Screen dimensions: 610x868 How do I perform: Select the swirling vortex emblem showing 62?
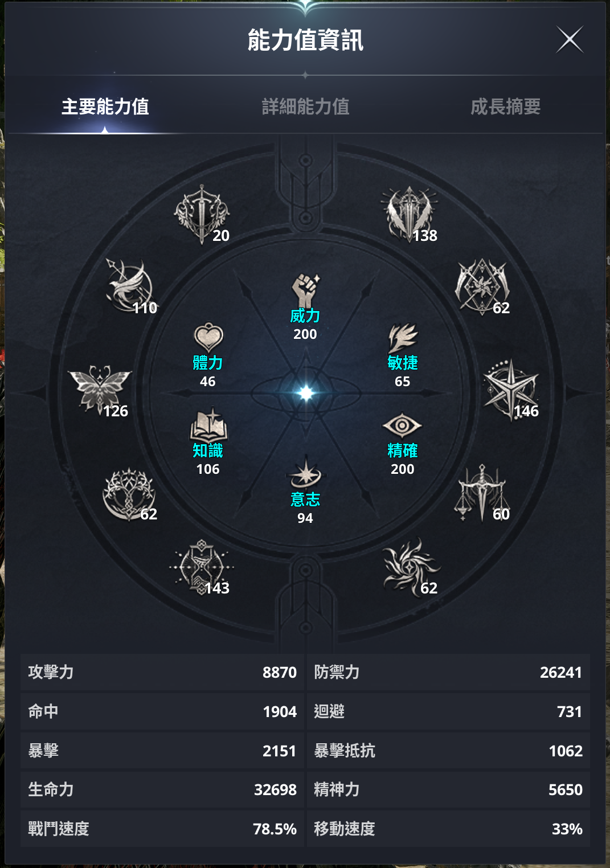411,567
